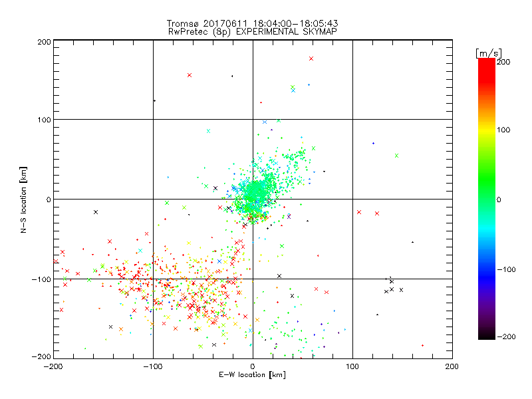Click the y-axis tick label '0' left of plot

coord(49,199)
